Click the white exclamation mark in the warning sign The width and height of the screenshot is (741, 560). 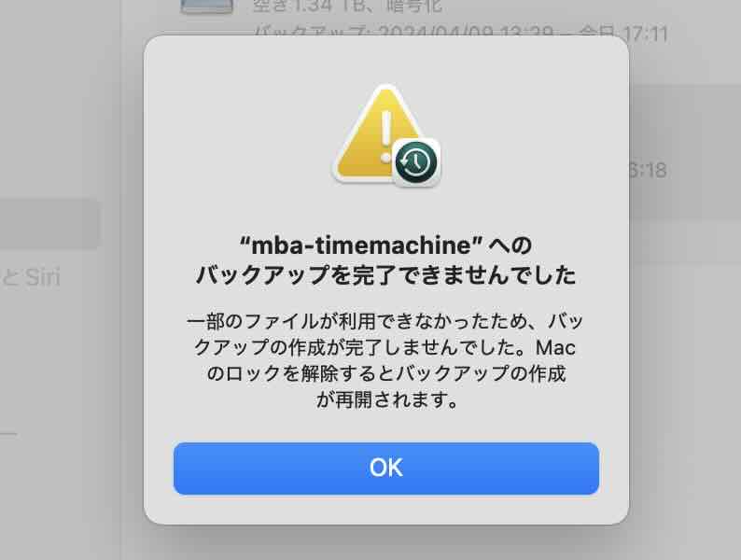[386, 136]
